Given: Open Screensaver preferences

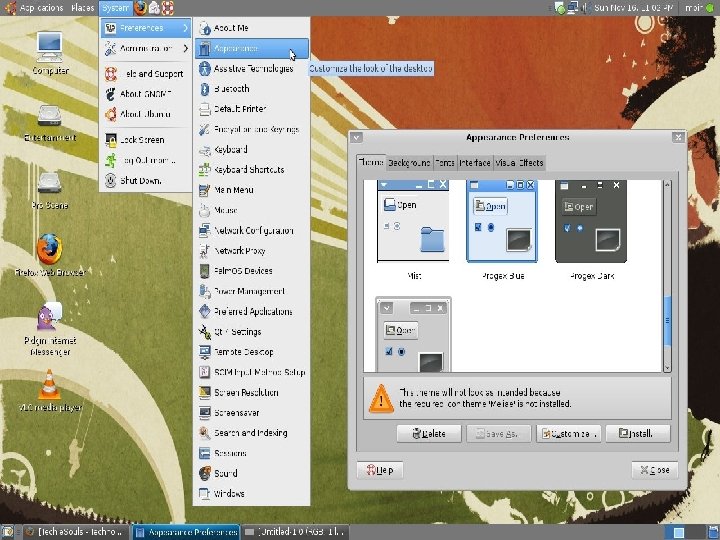Looking at the screenshot, I should [252, 413].
